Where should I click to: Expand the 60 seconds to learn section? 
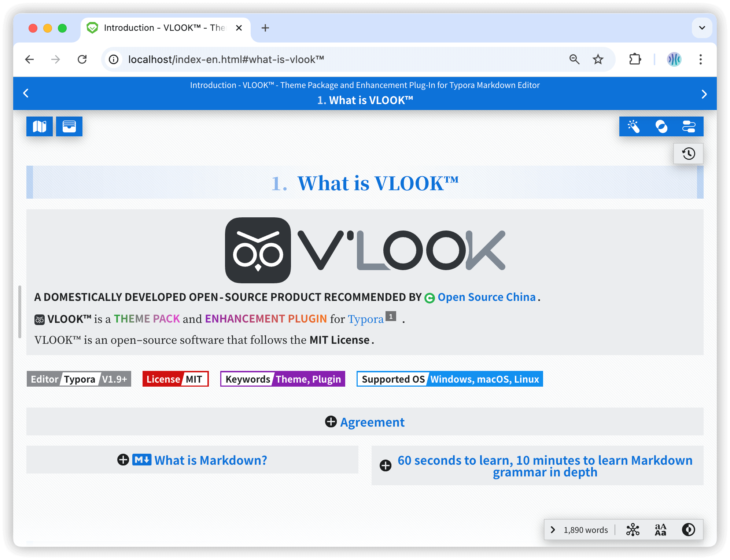click(x=538, y=466)
